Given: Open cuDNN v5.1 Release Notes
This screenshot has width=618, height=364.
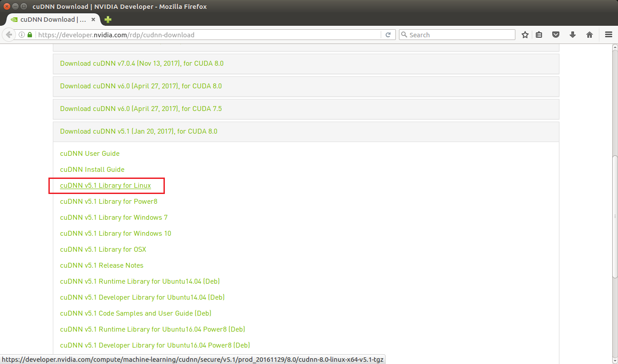Looking at the screenshot, I should pyautogui.click(x=102, y=265).
